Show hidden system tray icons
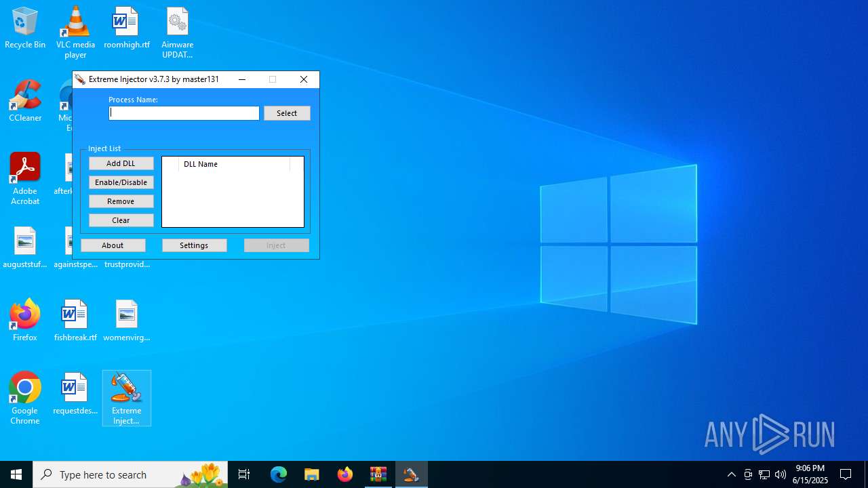This screenshot has width=868, height=488. [731, 474]
